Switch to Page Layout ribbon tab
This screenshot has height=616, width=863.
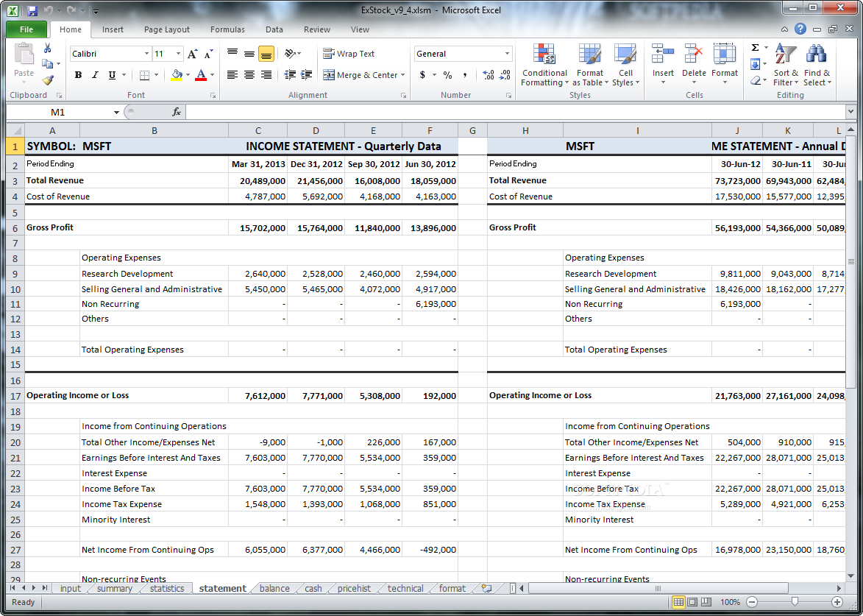coord(167,29)
